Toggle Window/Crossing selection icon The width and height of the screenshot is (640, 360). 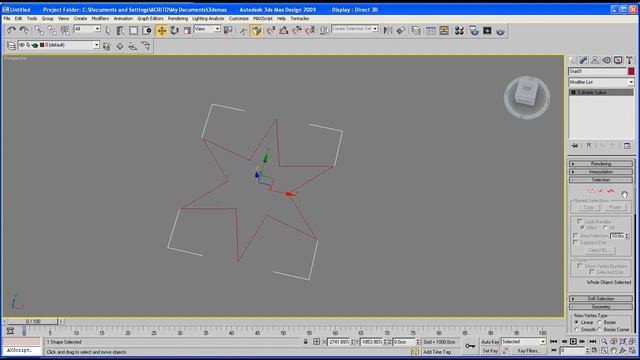coord(147,30)
